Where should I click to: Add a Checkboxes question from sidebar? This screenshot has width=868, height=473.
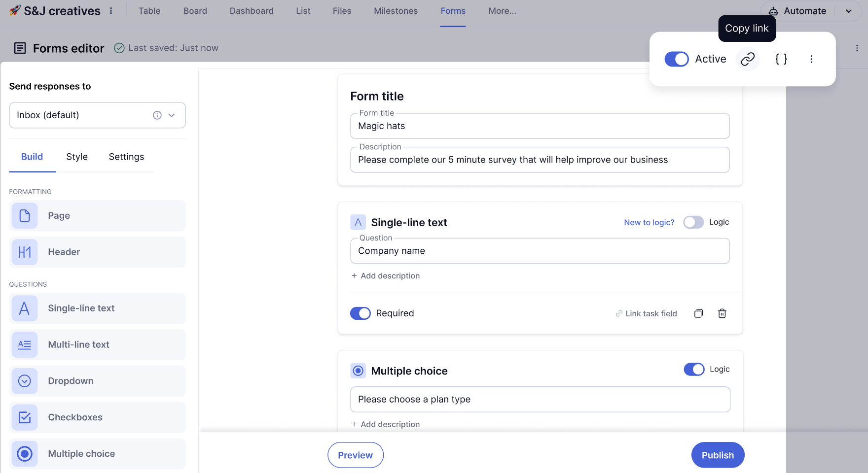coord(97,417)
